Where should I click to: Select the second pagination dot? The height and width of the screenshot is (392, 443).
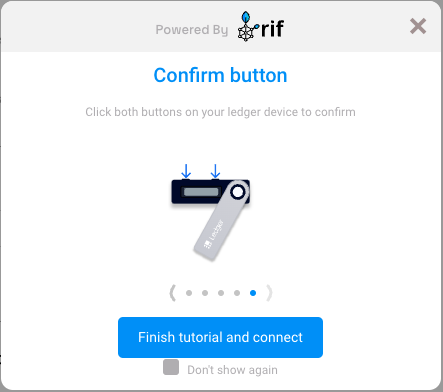point(205,293)
